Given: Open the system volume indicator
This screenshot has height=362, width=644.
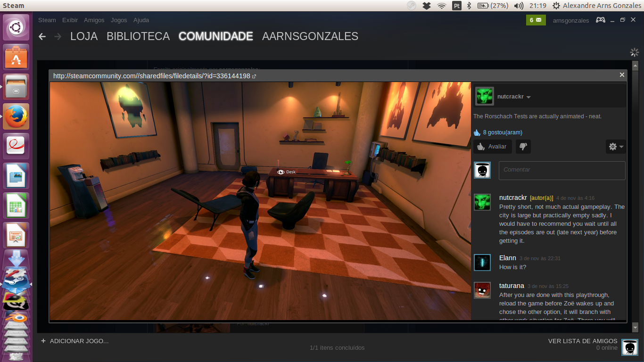Looking at the screenshot, I should point(519,6).
